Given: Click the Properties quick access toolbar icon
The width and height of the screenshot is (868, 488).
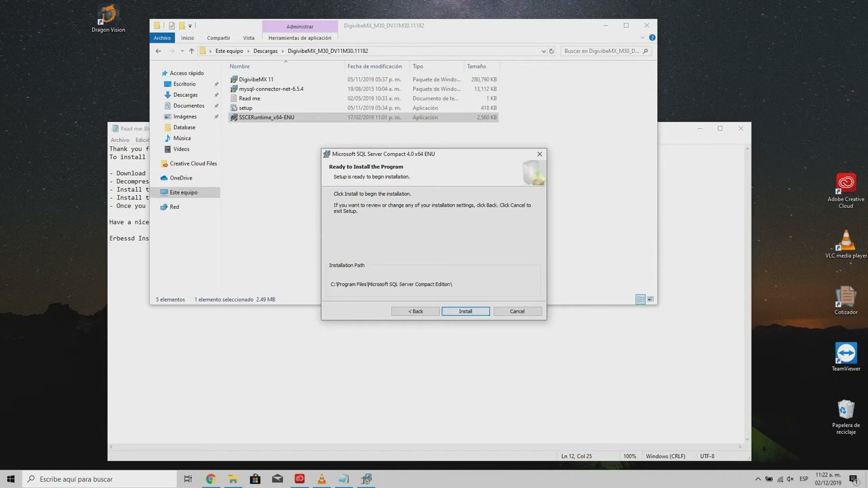Looking at the screenshot, I should tap(172, 26).
